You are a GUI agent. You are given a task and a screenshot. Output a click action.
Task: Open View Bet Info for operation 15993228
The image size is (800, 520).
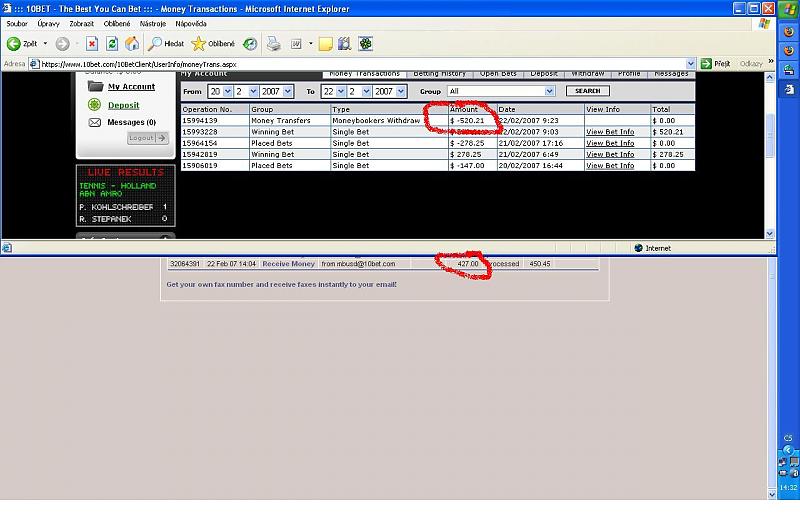[610, 132]
